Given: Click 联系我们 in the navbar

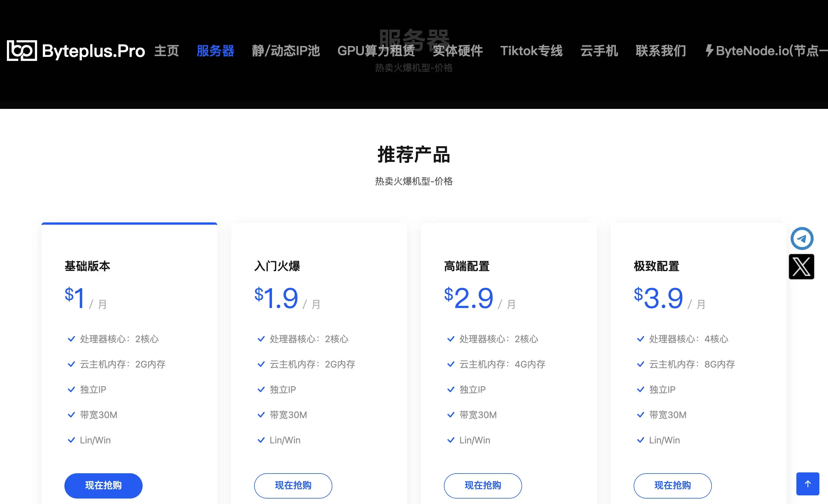Looking at the screenshot, I should [661, 51].
